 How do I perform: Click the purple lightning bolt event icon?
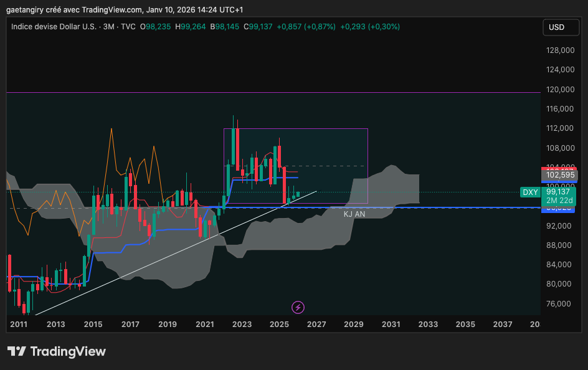[298, 306]
